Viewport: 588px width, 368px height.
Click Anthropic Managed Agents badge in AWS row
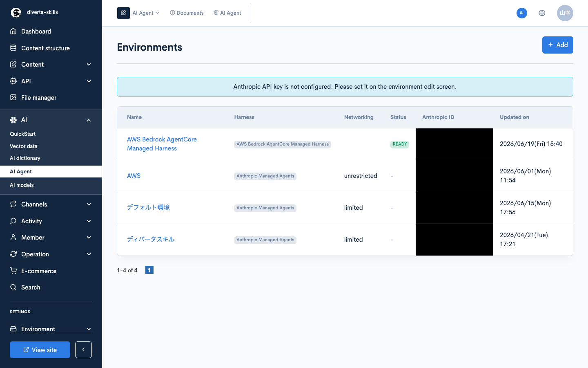[265, 176]
